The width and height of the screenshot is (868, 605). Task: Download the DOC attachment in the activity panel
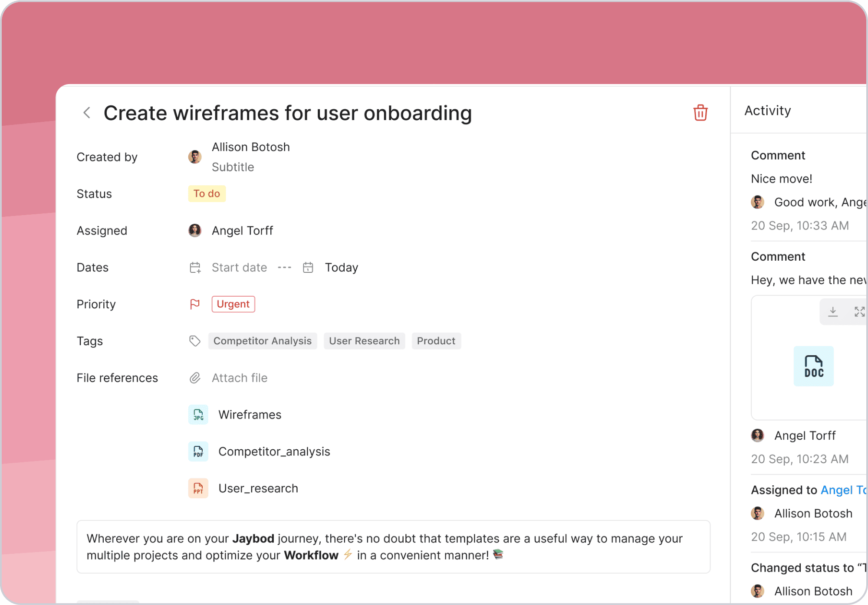coord(833,311)
